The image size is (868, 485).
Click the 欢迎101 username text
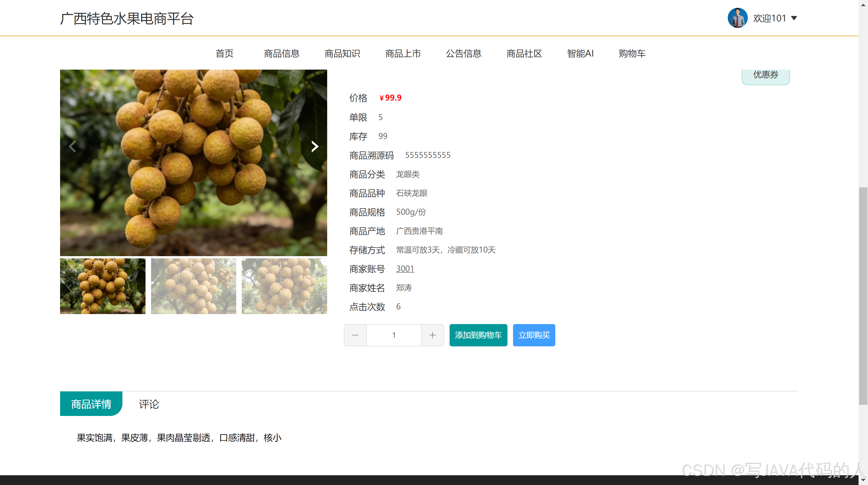770,18
